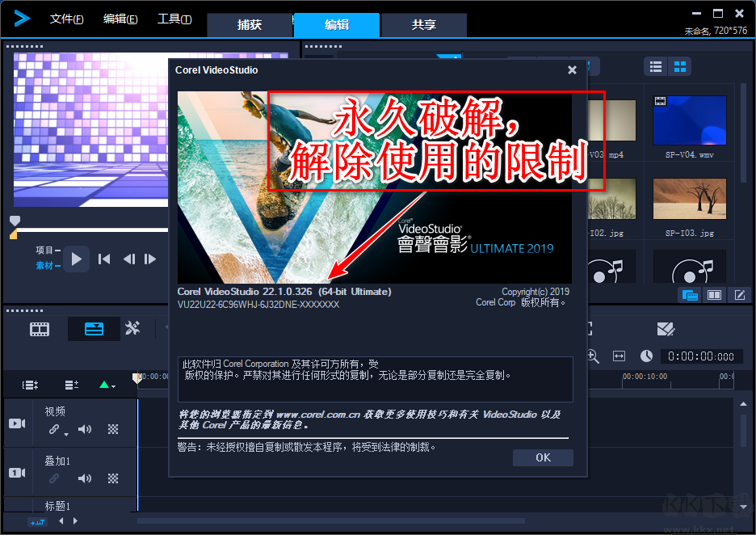756x535 pixels.
Task: Switch to storyboard view (filmstrip icon)
Action: pyautogui.click(x=40, y=330)
